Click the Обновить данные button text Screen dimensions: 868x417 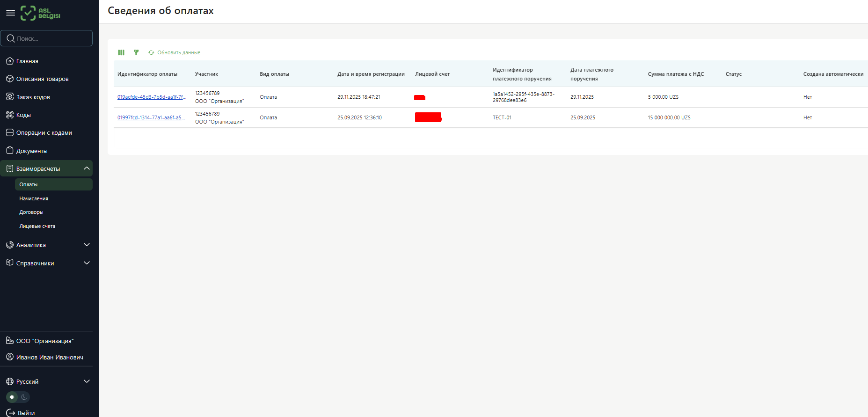179,52
